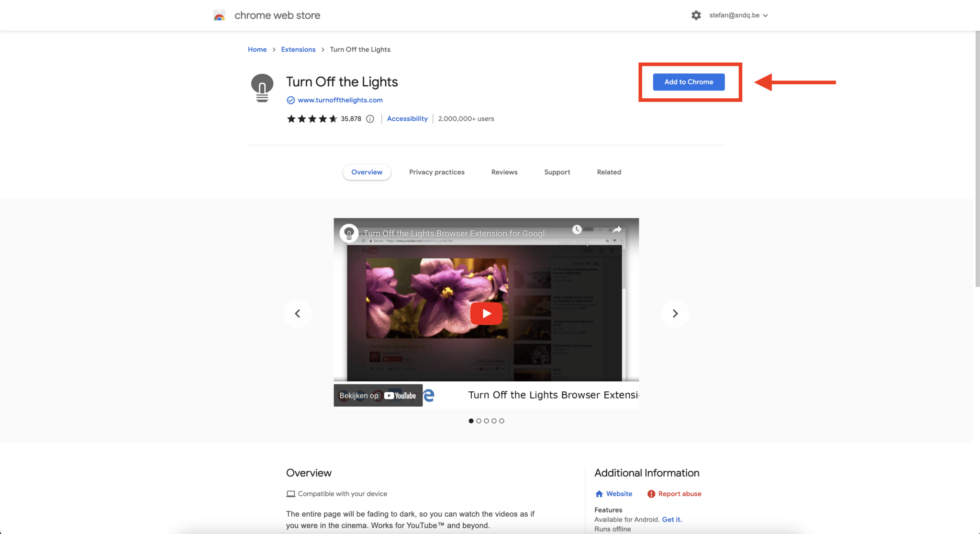The height and width of the screenshot is (534, 980).
Task: Open the Website link with house icon
Action: [613, 494]
